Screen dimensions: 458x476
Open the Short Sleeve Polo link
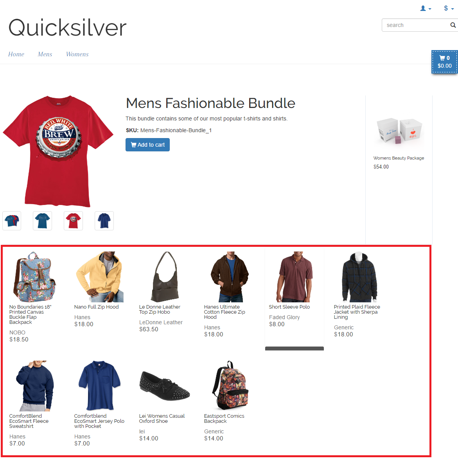289,307
